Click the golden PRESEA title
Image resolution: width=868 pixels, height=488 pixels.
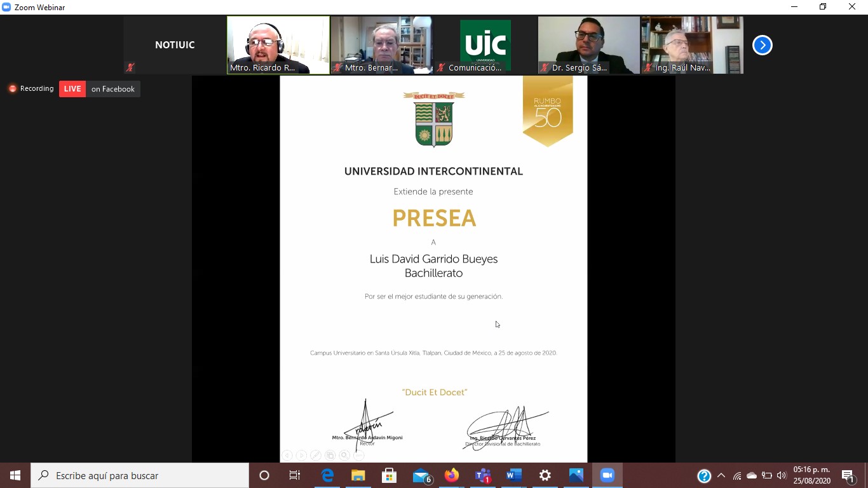pyautogui.click(x=434, y=219)
